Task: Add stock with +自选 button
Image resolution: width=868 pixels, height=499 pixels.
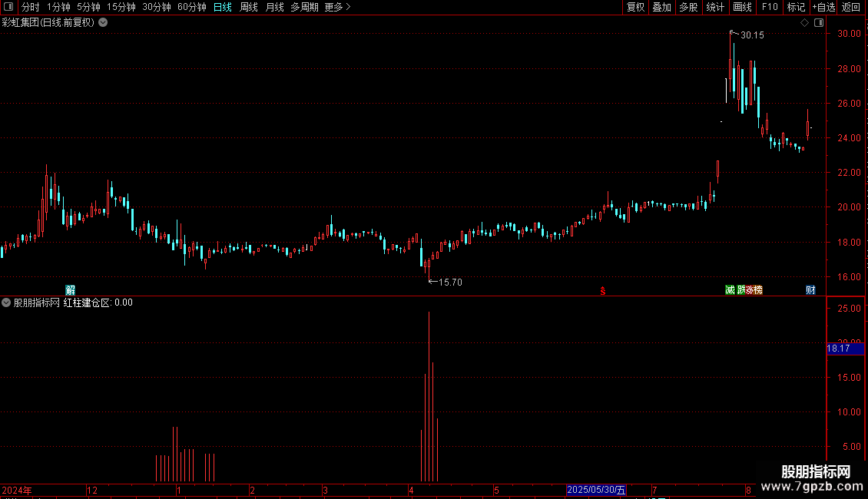Action: click(x=823, y=7)
